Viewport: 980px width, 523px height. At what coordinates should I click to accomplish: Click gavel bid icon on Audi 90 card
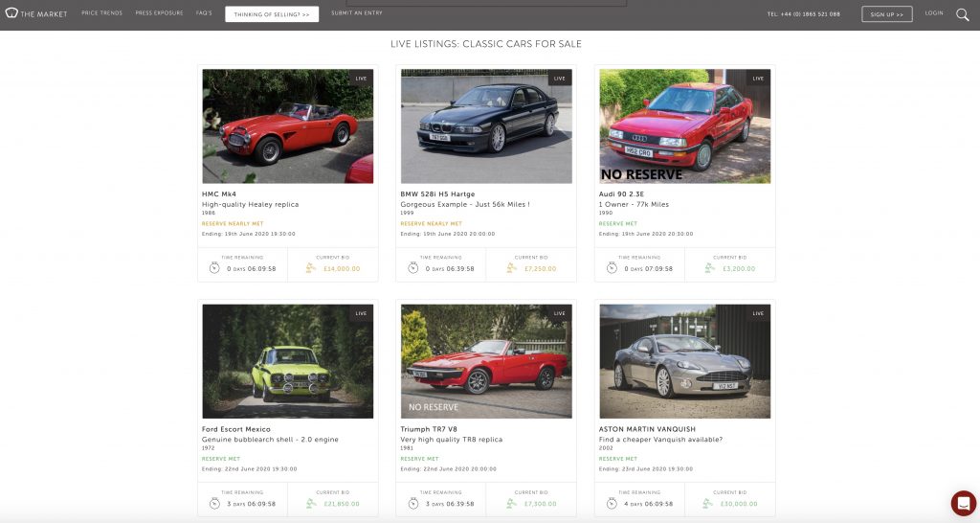point(709,268)
